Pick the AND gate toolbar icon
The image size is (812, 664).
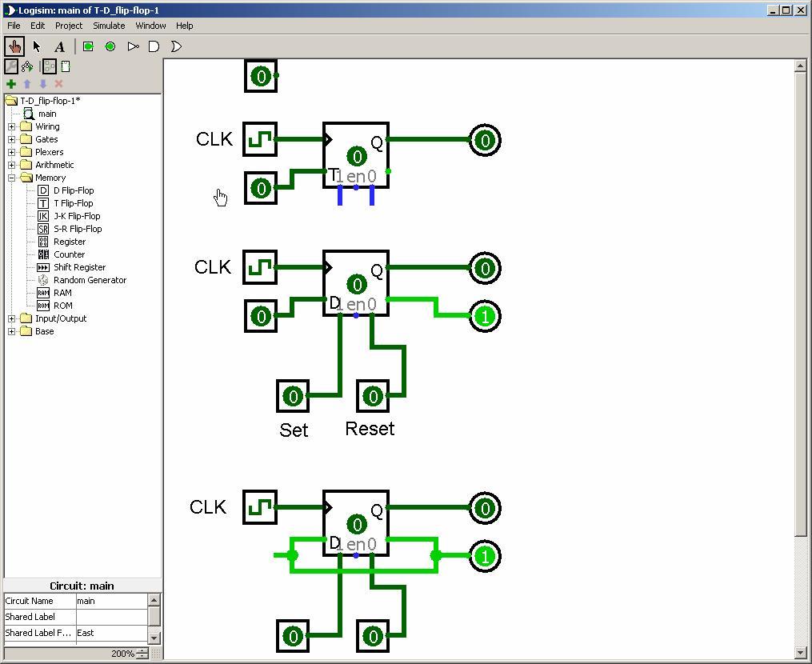coord(154,46)
